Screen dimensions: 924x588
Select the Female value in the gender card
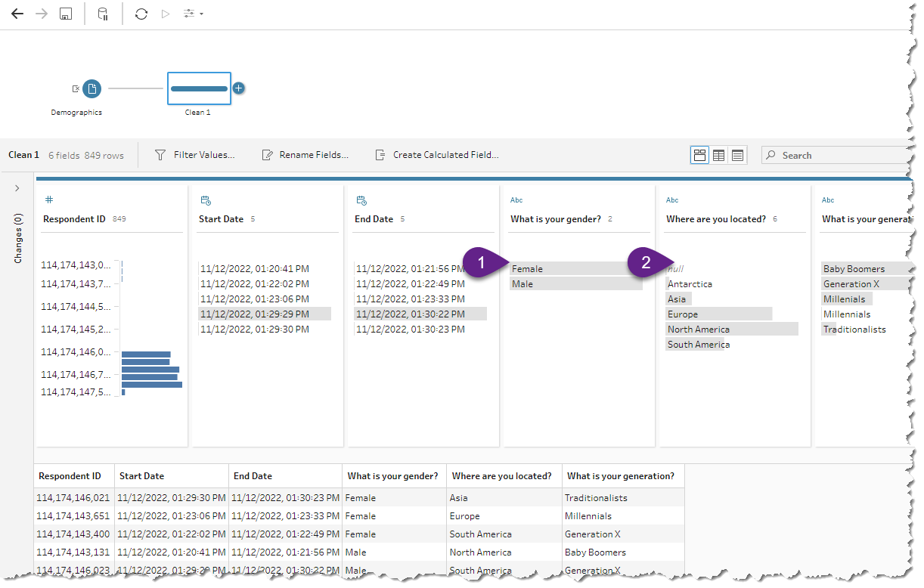pyautogui.click(x=576, y=268)
